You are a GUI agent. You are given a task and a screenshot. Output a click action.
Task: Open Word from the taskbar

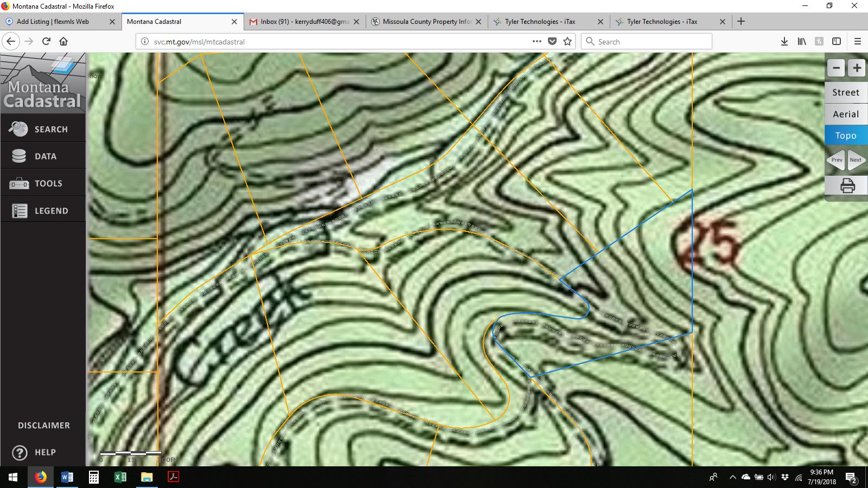click(x=67, y=477)
